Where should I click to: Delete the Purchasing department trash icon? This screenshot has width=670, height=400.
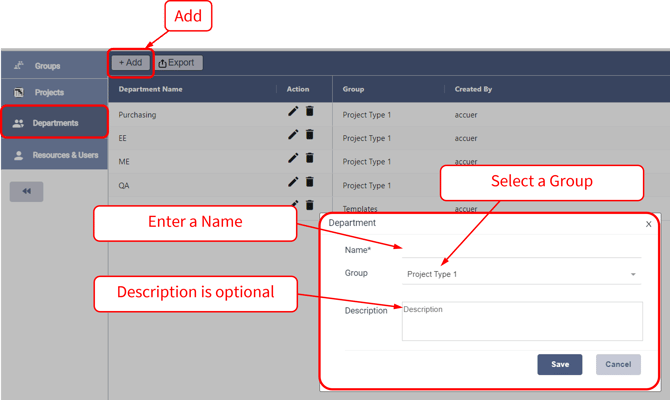(x=310, y=112)
